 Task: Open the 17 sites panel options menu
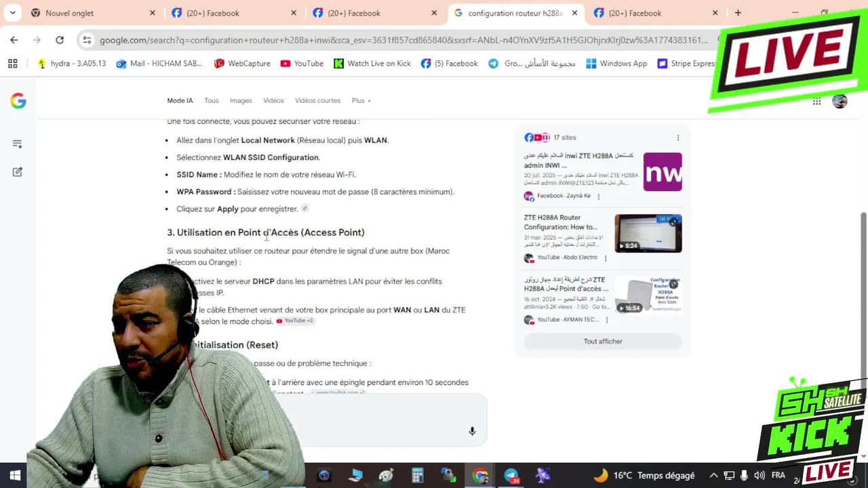click(677, 138)
